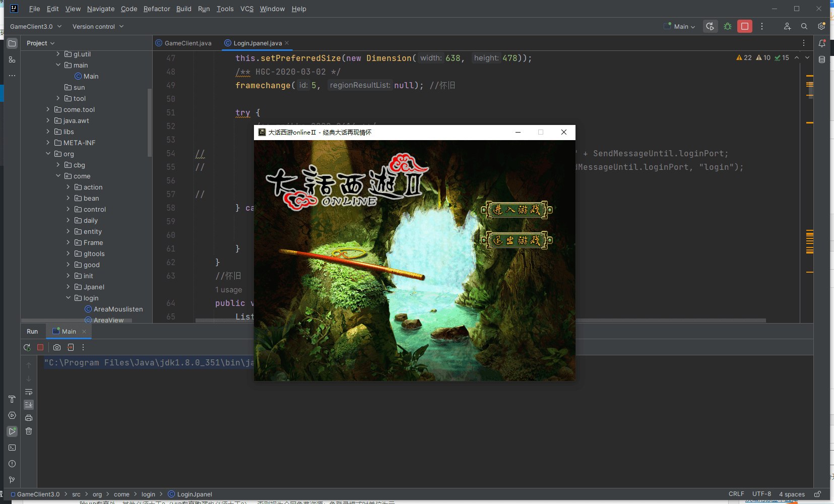Open the Build hammer tool window

pos(12,399)
